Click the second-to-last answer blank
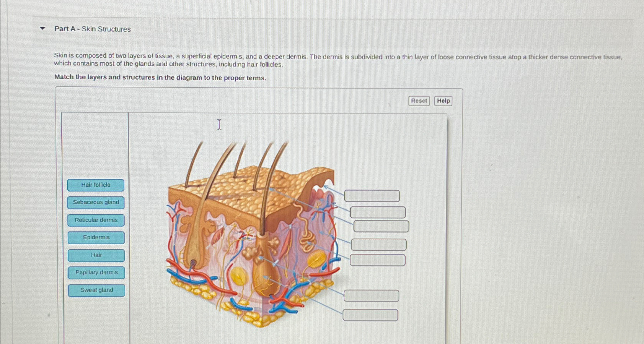 pyautogui.click(x=372, y=295)
